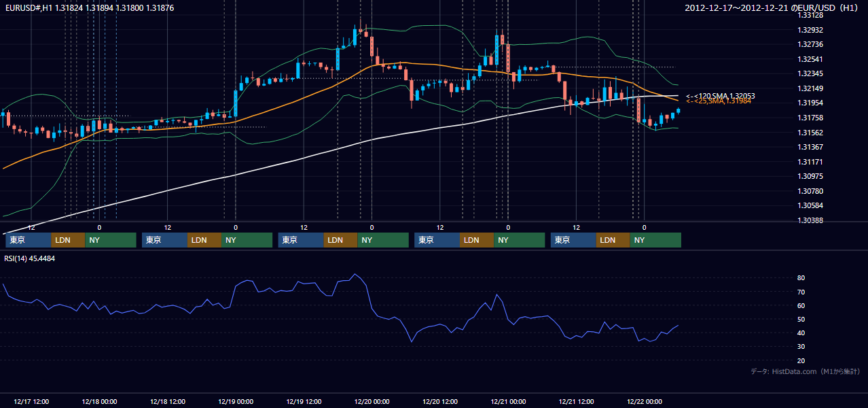Select the 12/21 12:00 time axis label
The height and width of the screenshot is (408, 868).
[x=576, y=401]
